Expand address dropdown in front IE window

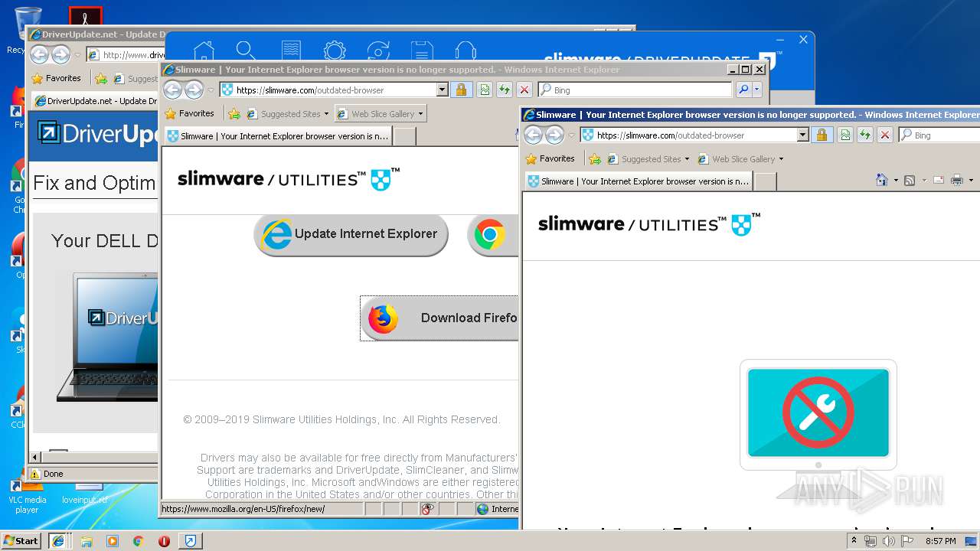pos(802,135)
